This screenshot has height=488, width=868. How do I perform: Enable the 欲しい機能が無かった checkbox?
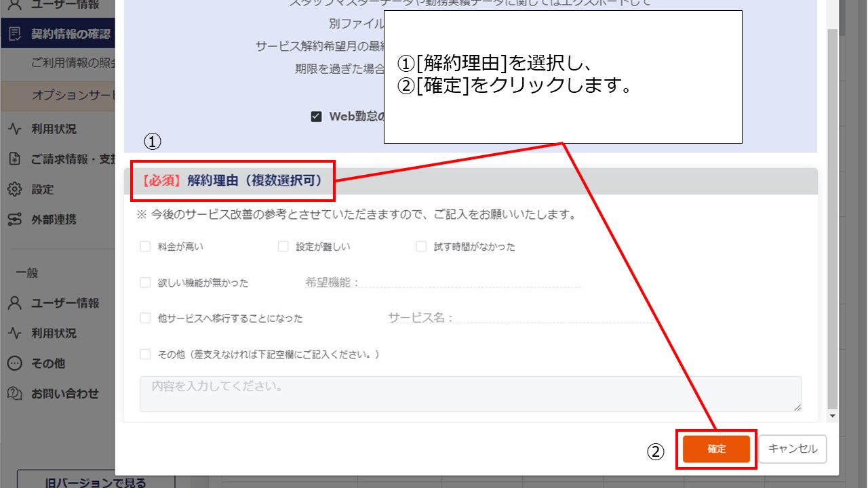tap(145, 283)
